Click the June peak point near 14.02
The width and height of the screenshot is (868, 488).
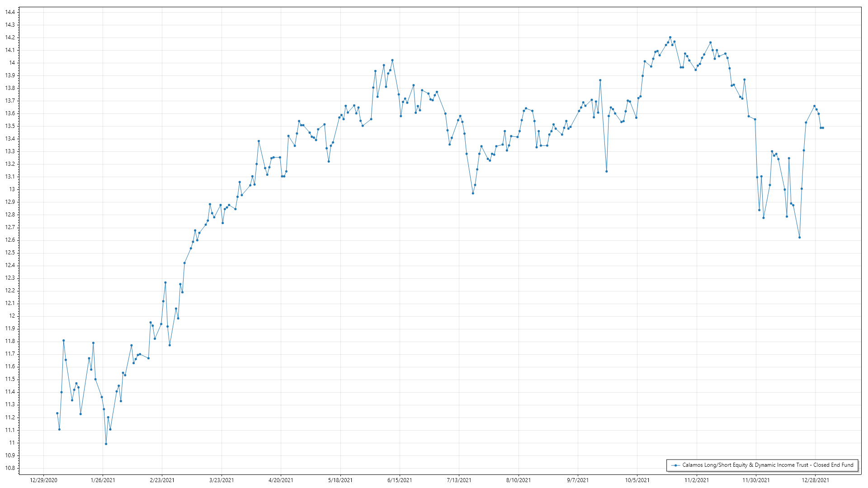pos(392,60)
